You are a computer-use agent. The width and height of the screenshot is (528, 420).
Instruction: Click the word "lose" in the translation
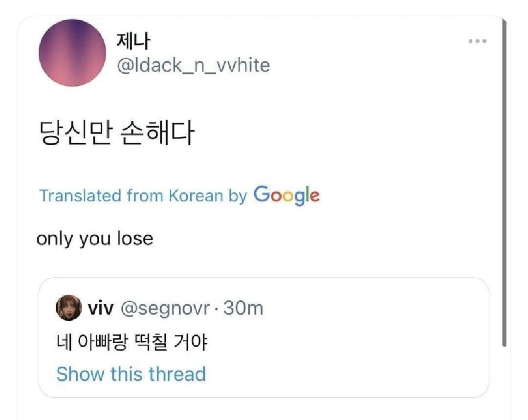134,239
